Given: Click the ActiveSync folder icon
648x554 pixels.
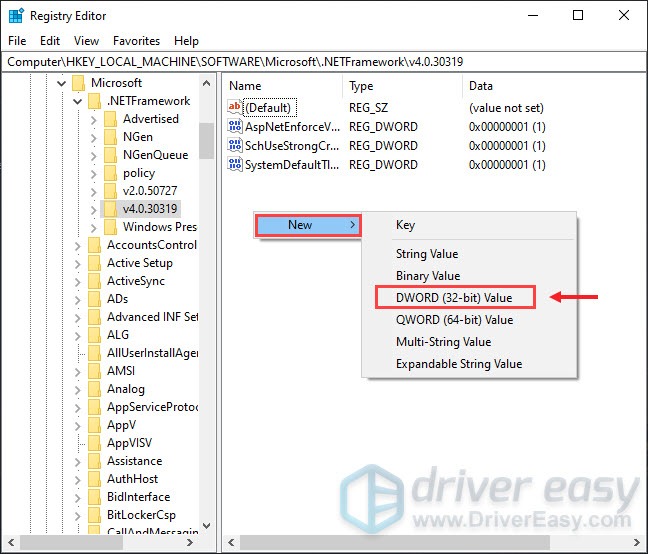Looking at the screenshot, I should (94, 281).
